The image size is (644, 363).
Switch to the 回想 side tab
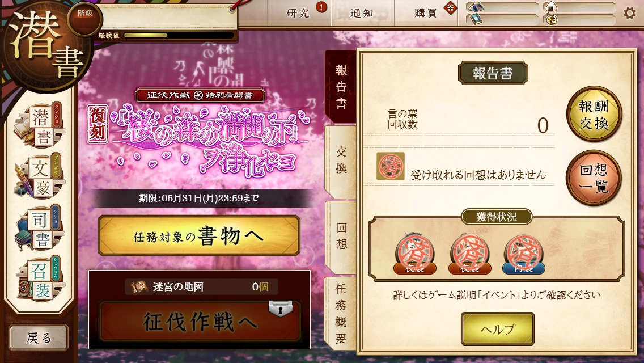[x=341, y=237]
